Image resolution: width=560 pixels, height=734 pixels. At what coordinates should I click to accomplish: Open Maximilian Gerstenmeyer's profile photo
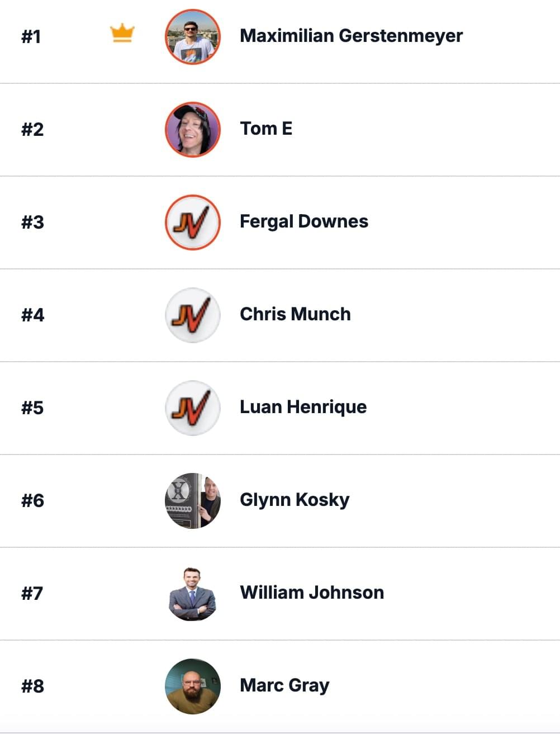(193, 37)
